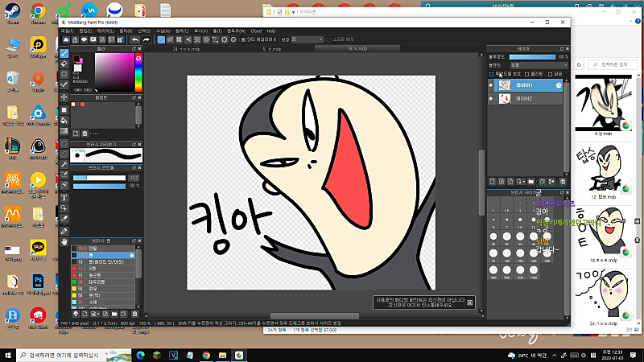Select the Hand pan tool
The width and height of the screenshot is (644, 362).
(64, 241)
